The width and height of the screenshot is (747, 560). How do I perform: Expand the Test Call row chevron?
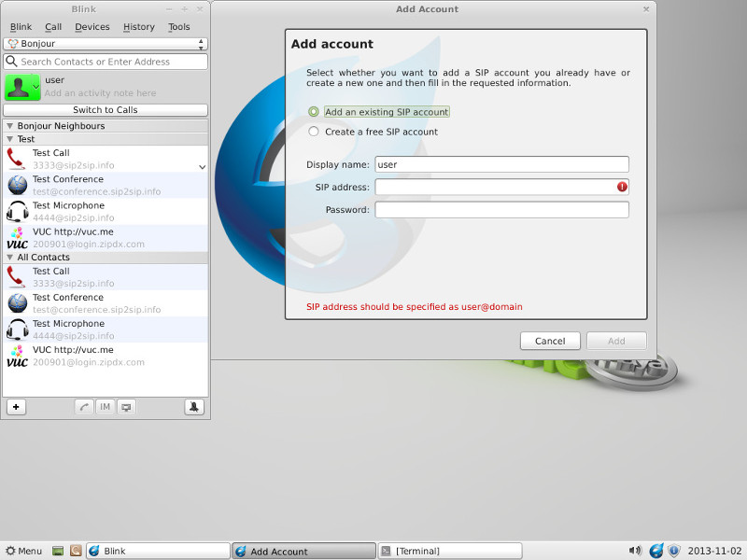pyautogui.click(x=202, y=167)
